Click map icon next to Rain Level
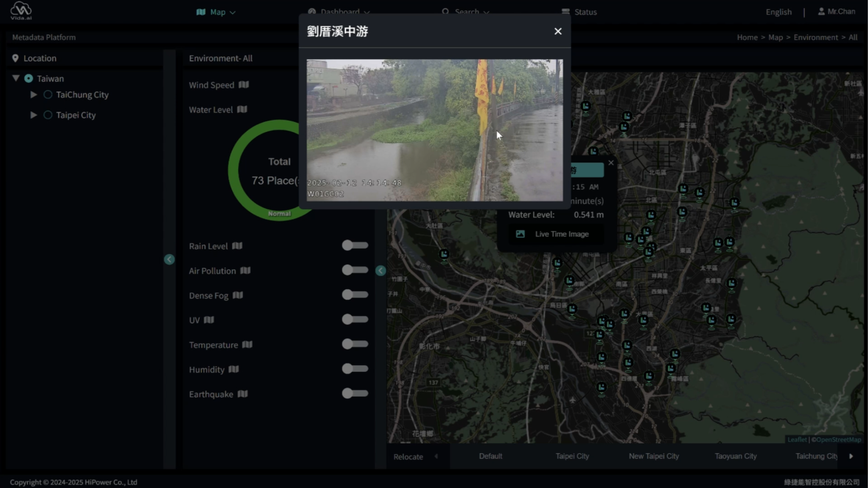 (x=237, y=246)
